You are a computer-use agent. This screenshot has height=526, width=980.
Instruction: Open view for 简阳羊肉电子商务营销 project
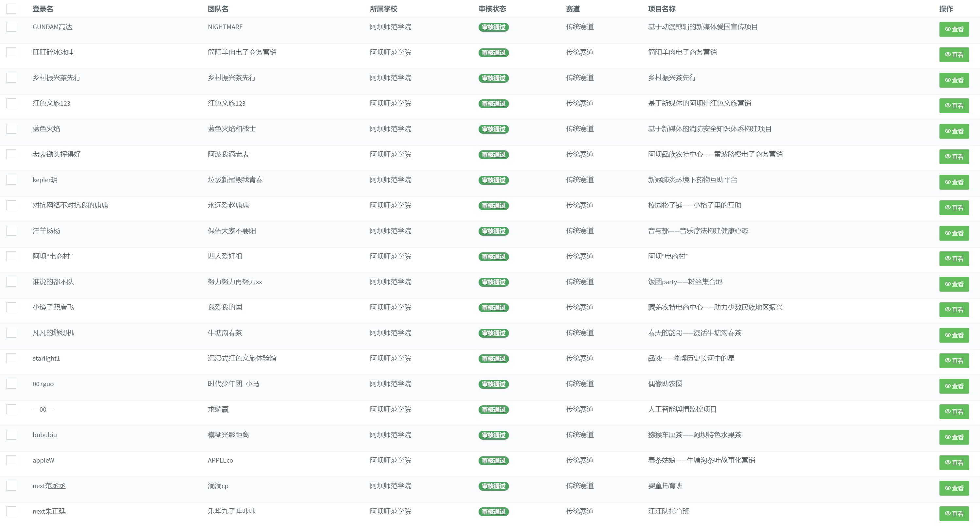coord(954,55)
